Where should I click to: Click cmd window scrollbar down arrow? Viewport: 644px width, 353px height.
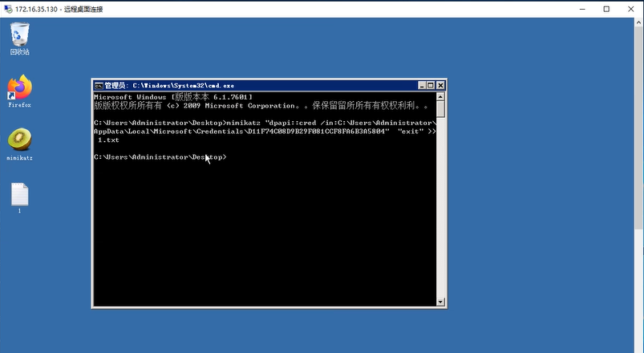pyautogui.click(x=440, y=302)
